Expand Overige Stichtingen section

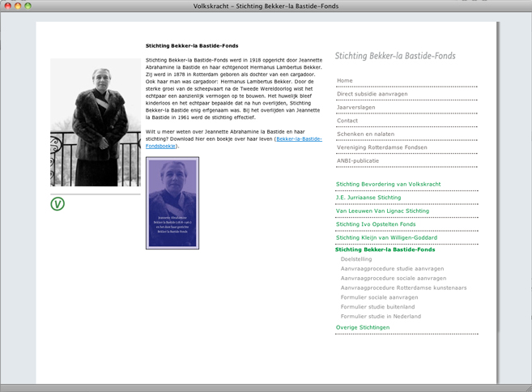(x=363, y=327)
